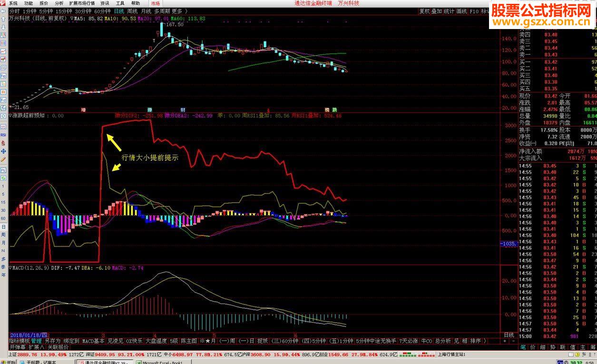Select 大盘温度 indicator template
The width and height of the screenshot is (597, 364).
[156, 341]
